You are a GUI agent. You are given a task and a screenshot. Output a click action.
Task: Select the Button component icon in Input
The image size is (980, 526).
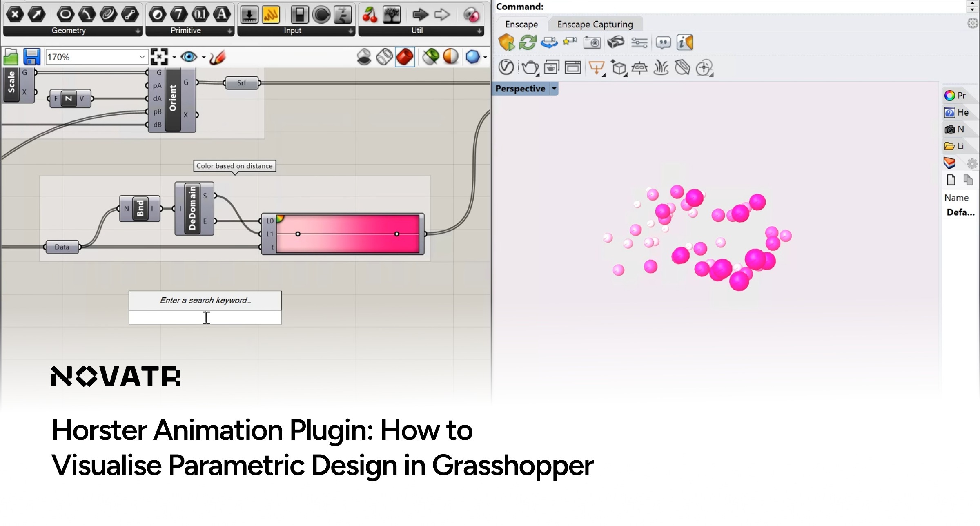(321, 15)
